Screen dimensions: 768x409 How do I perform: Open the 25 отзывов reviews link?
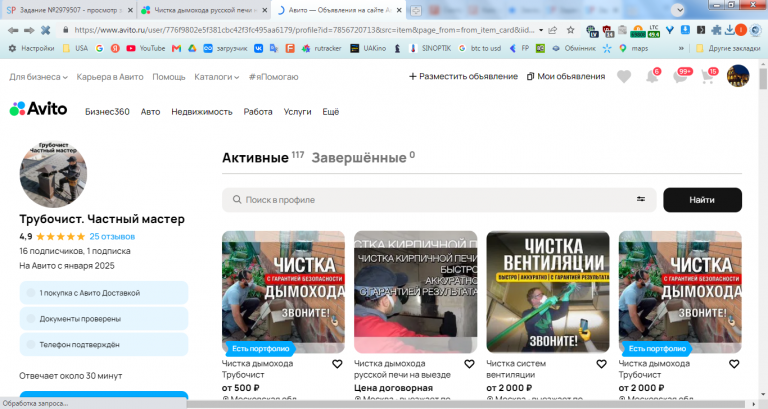coord(112,237)
